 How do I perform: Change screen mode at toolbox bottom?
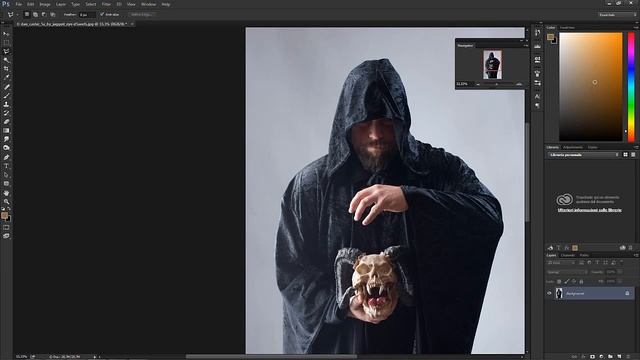pos(6,236)
